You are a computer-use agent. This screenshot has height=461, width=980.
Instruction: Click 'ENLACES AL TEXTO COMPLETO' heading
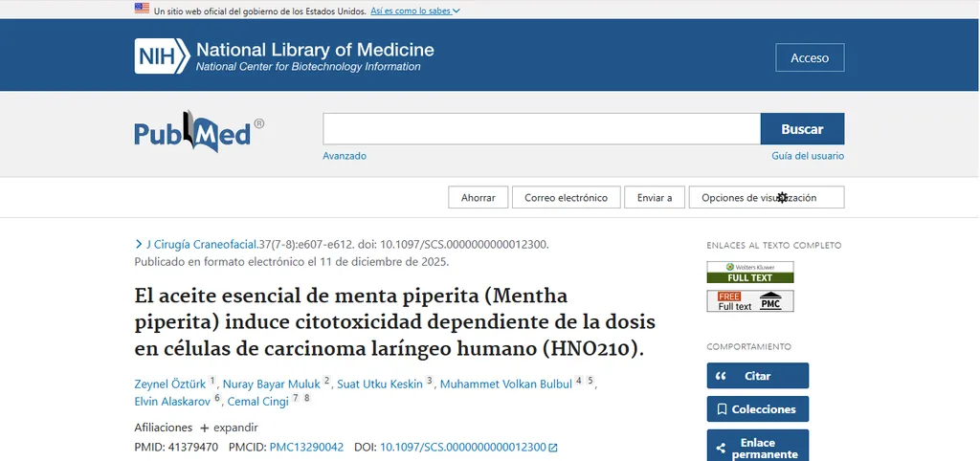coord(773,246)
